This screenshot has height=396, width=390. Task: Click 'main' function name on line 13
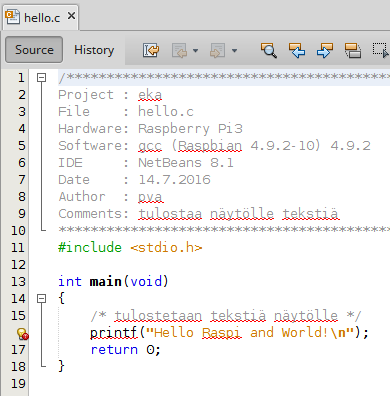[106, 282]
